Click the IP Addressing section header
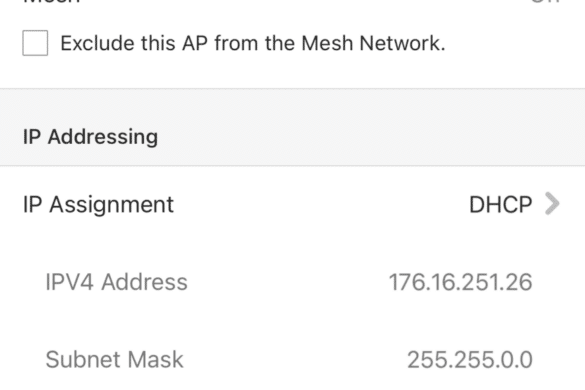Image resolution: width=585 pixels, height=390 pixels. pos(90,136)
